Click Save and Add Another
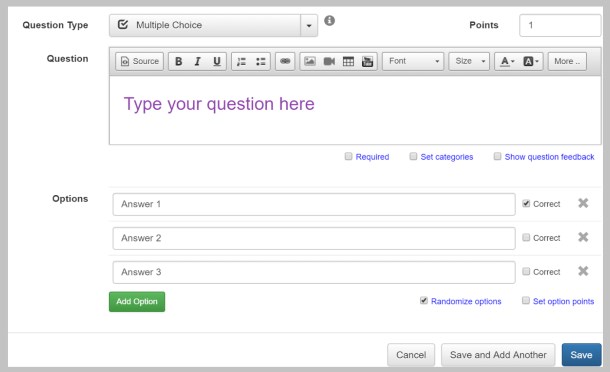The height and width of the screenshot is (372, 610). pyautogui.click(x=498, y=355)
